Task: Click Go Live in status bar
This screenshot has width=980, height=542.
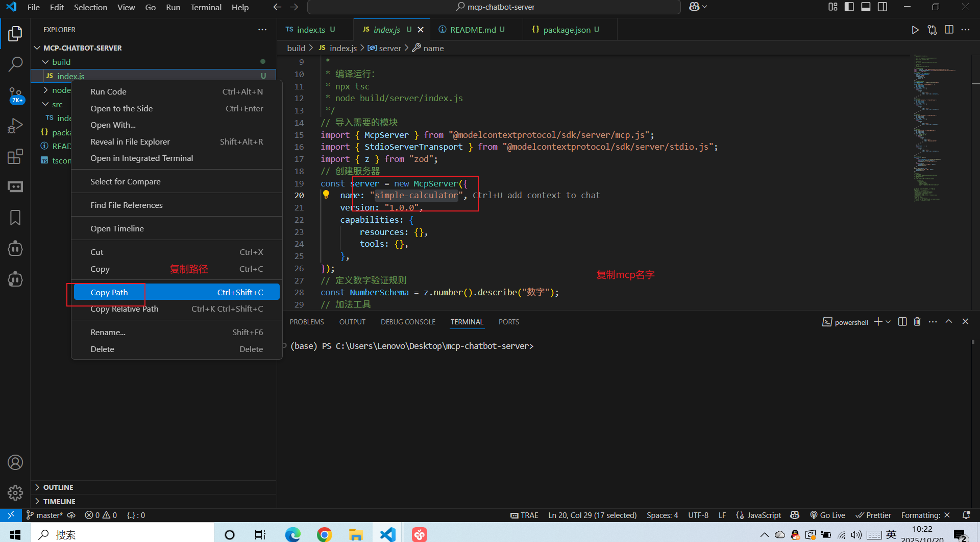Action: pos(827,515)
